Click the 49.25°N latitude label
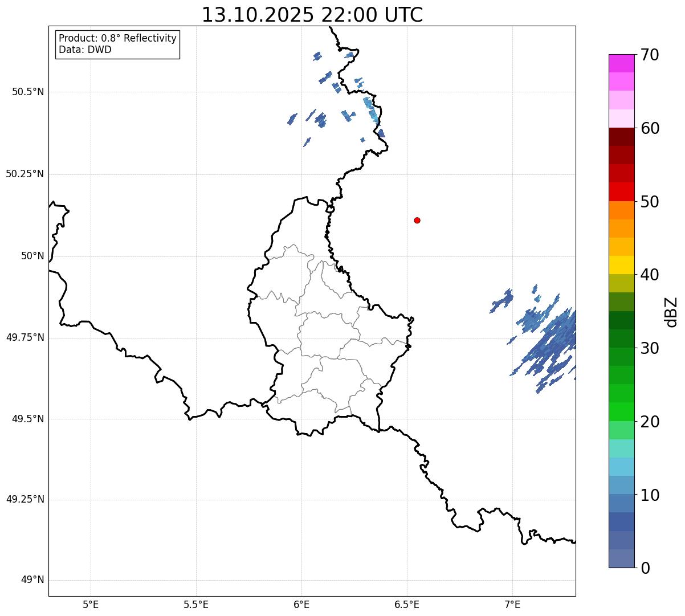The height and width of the screenshot is (616, 685). click(x=25, y=500)
